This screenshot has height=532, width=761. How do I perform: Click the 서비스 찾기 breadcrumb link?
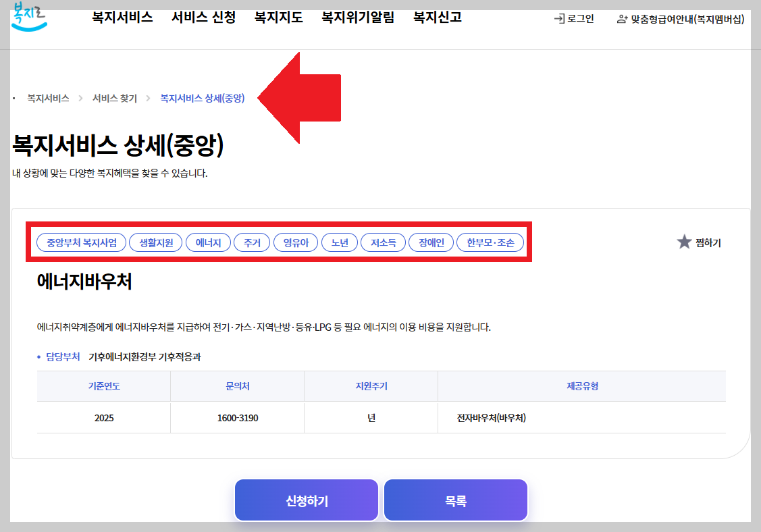[x=113, y=97]
